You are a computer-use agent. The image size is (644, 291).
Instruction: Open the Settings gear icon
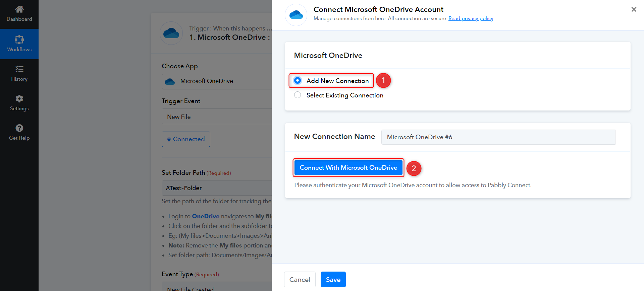point(19,99)
